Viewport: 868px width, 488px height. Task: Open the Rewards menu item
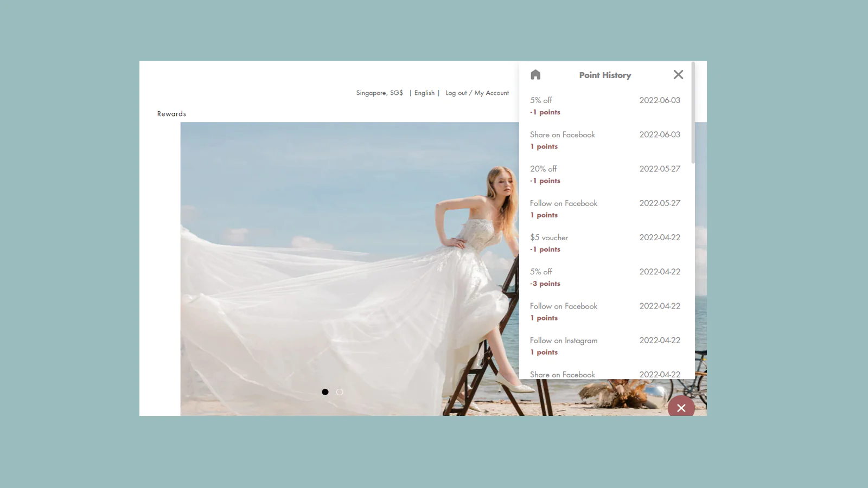pyautogui.click(x=171, y=114)
